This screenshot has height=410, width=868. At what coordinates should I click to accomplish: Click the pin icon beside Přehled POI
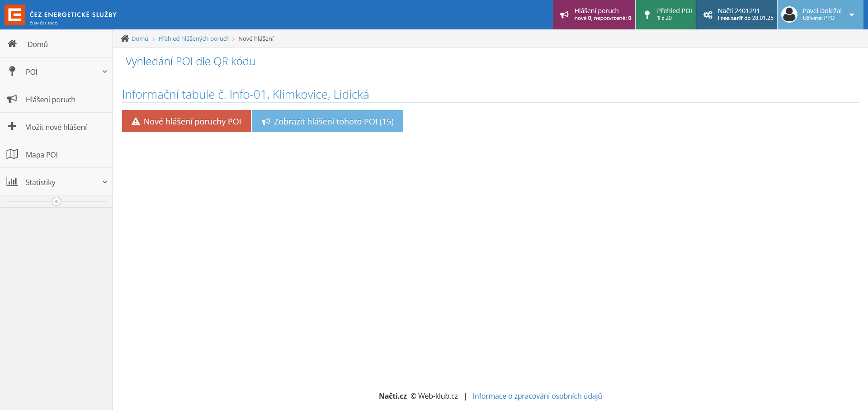coord(647,15)
